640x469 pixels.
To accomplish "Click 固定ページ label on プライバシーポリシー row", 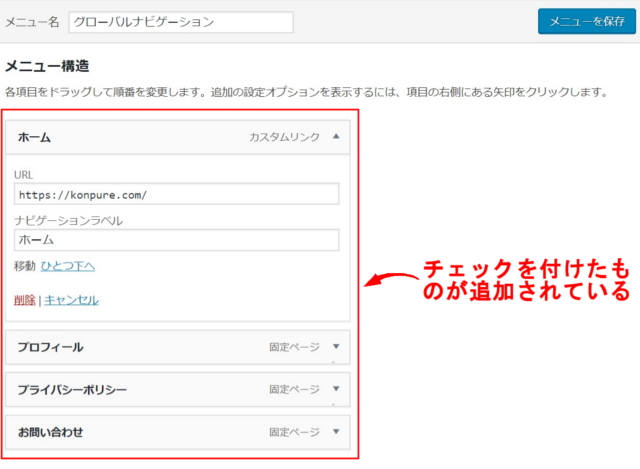I will click(294, 389).
